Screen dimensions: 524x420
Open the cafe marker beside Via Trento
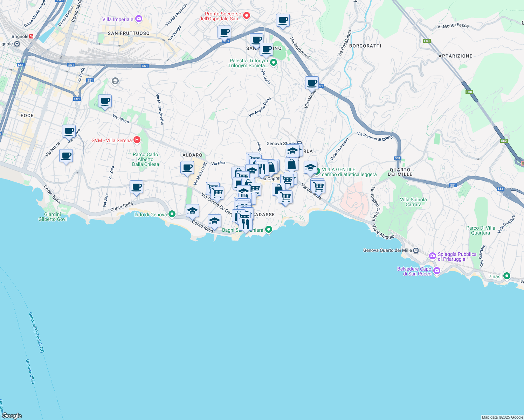click(69, 131)
